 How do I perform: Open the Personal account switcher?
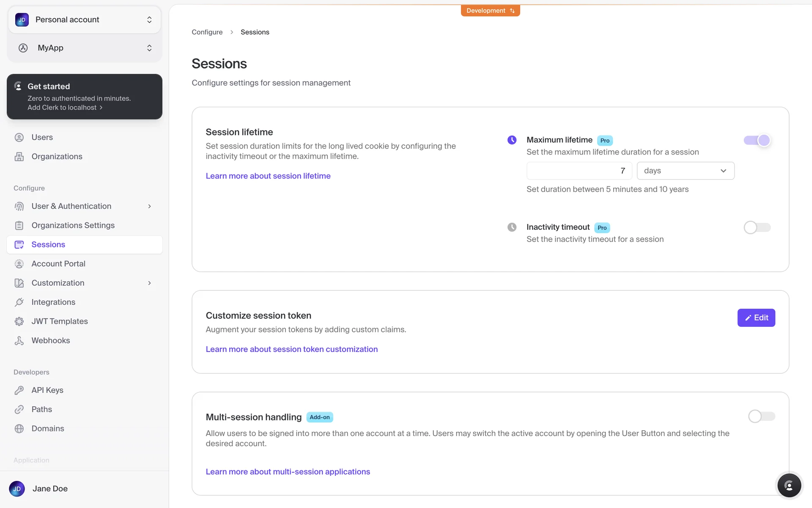click(84, 20)
